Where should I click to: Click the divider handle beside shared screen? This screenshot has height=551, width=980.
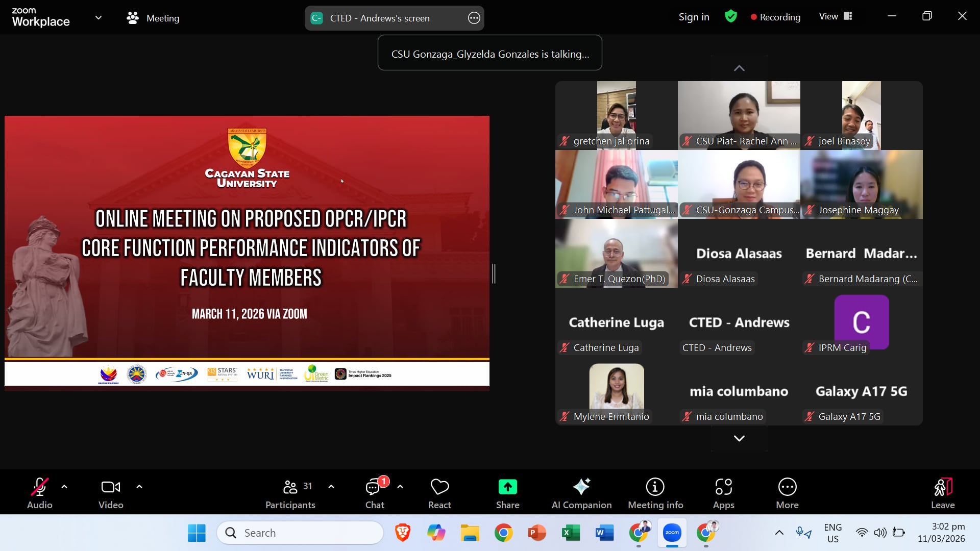494,274
